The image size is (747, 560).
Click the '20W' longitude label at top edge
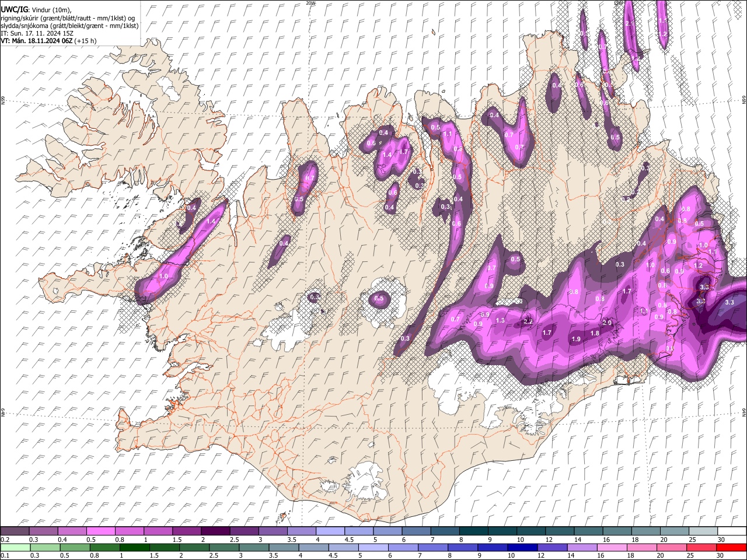(x=310, y=3)
